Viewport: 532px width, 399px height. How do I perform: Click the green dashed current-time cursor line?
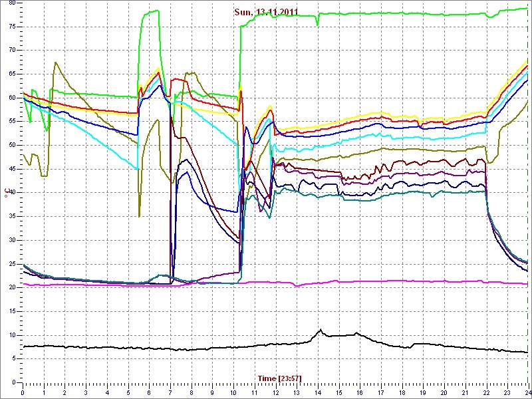pos(529,194)
